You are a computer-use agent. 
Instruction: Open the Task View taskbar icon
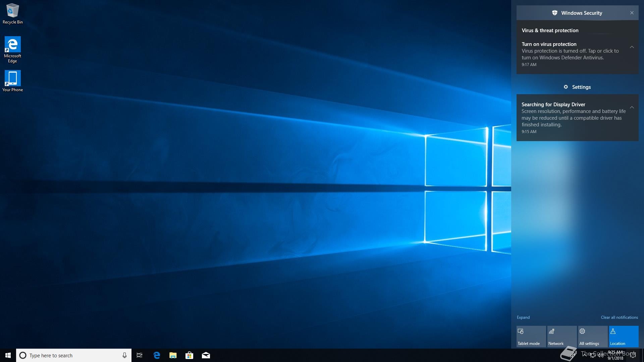point(140,355)
